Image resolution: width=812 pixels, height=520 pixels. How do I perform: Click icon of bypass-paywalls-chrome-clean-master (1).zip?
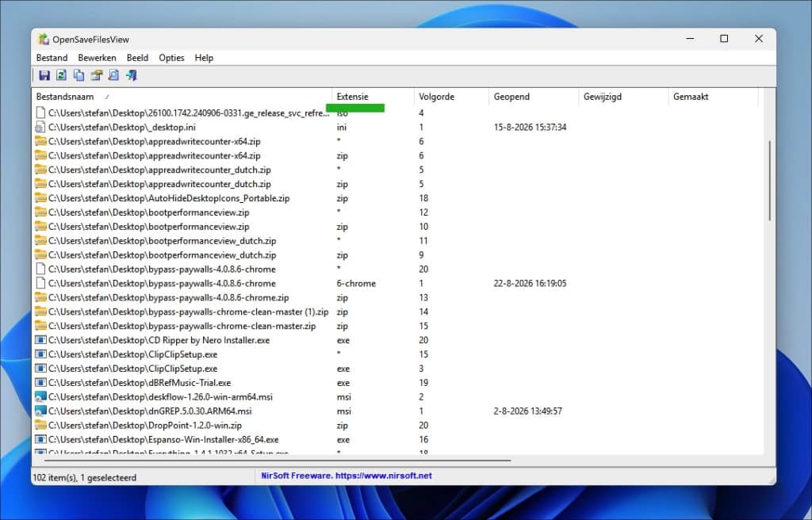click(x=40, y=312)
